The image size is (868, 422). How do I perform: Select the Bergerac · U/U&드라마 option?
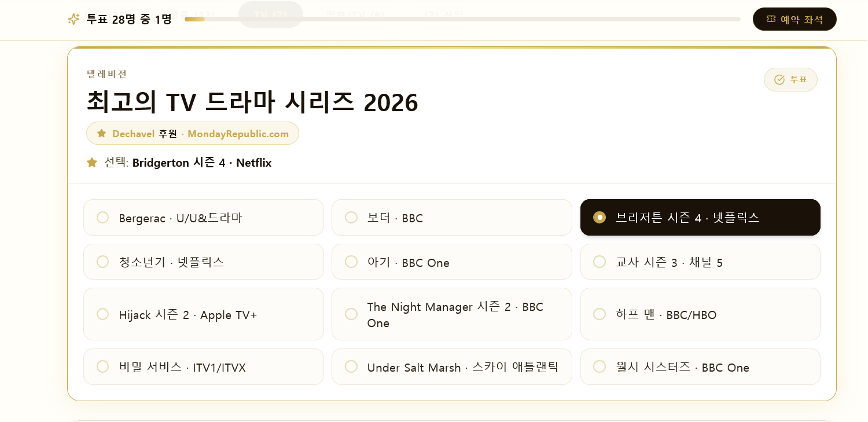[x=204, y=218]
